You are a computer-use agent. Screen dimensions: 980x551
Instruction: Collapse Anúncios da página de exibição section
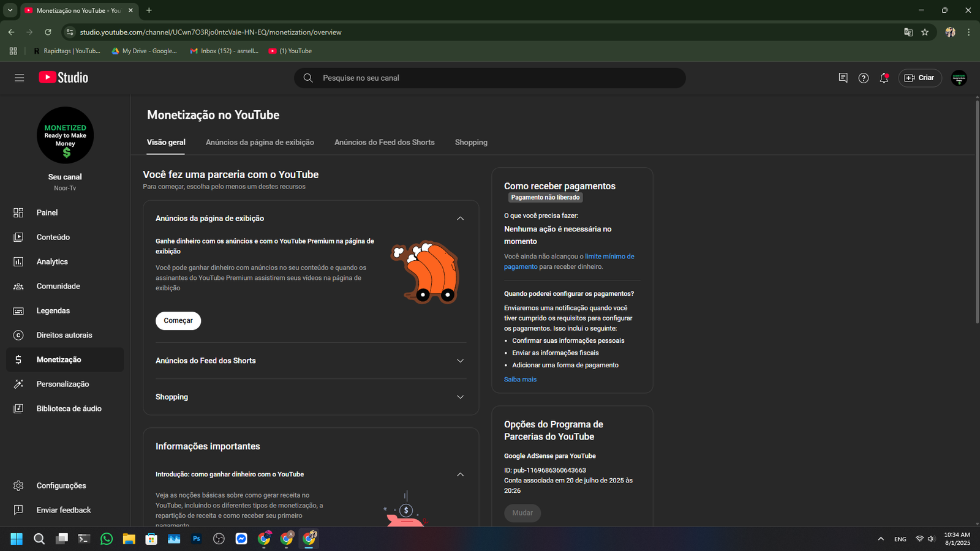(460, 219)
